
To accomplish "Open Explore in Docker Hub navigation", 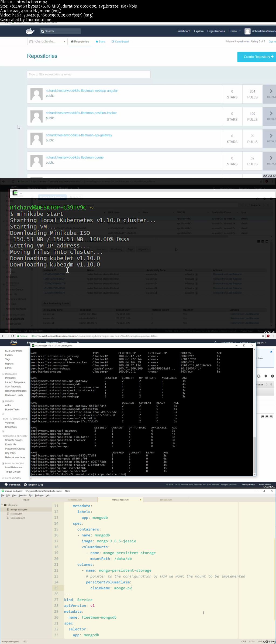I will coord(199,31).
